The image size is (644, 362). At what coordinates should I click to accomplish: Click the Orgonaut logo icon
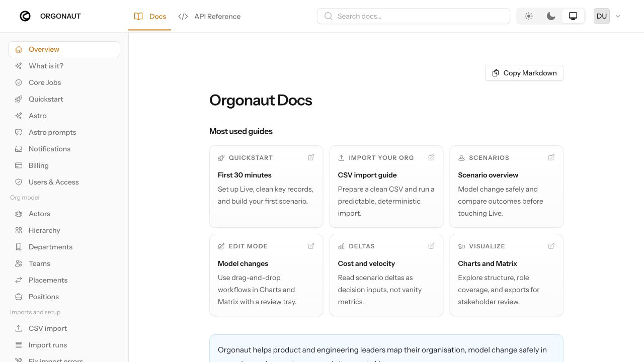[x=25, y=16]
